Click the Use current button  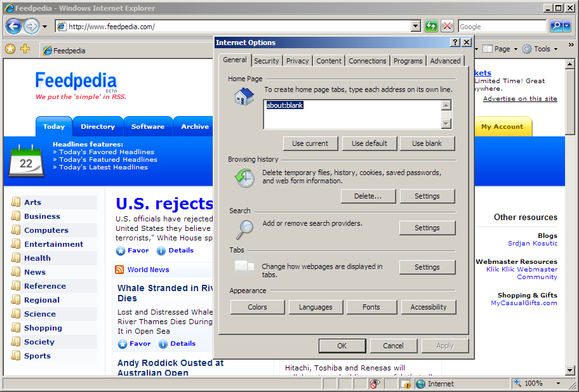(x=310, y=143)
